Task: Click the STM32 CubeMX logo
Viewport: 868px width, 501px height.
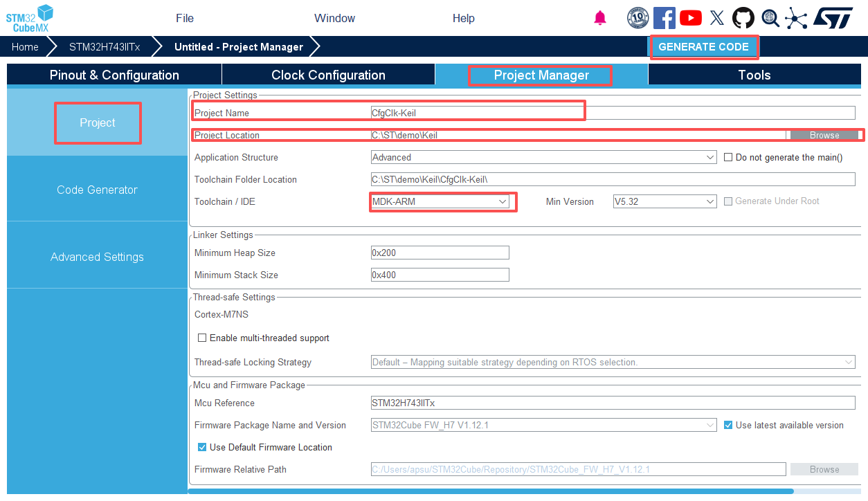Action: 30,18
